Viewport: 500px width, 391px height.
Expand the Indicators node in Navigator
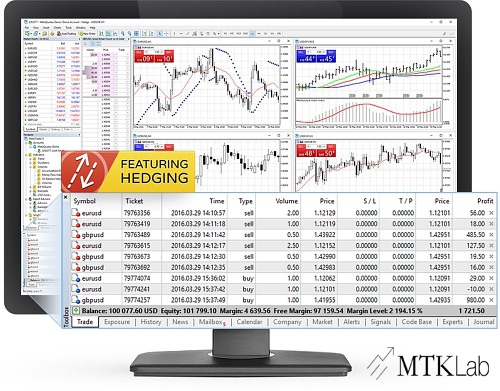pyautogui.click(x=26, y=155)
